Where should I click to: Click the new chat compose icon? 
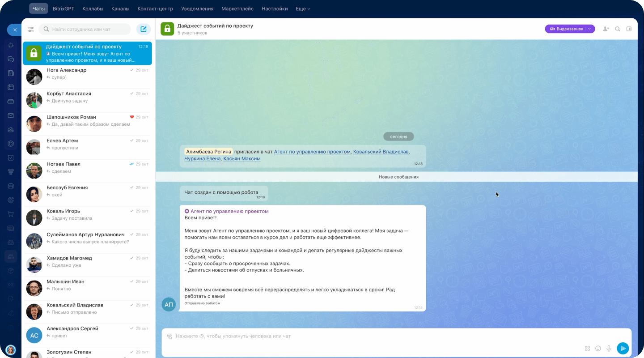pyautogui.click(x=144, y=30)
